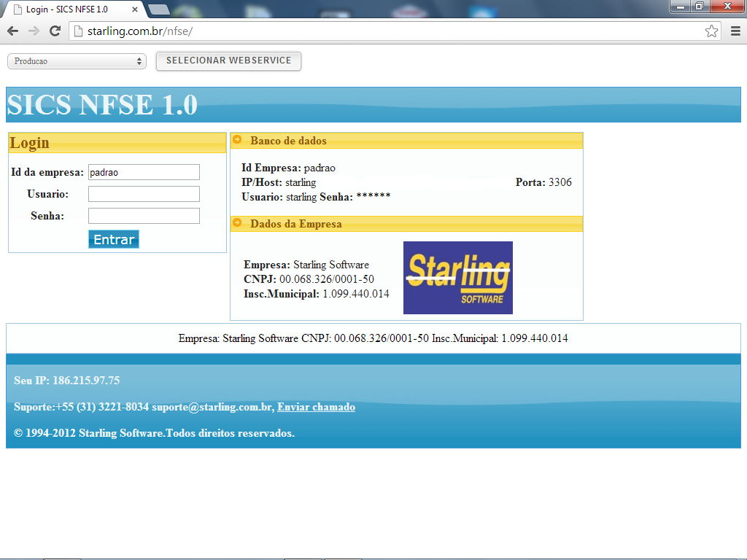Open the Chrome hamburger menu
747x560 pixels.
(735, 31)
